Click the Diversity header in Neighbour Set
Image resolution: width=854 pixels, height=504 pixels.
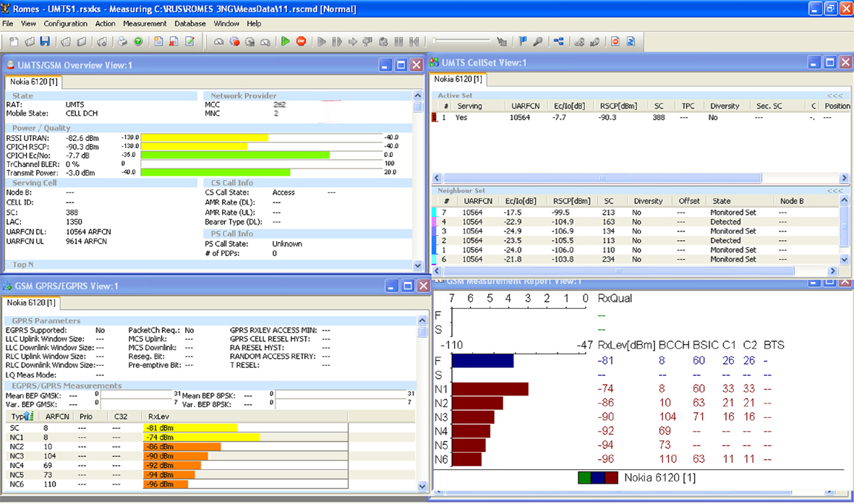pos(648,201)
